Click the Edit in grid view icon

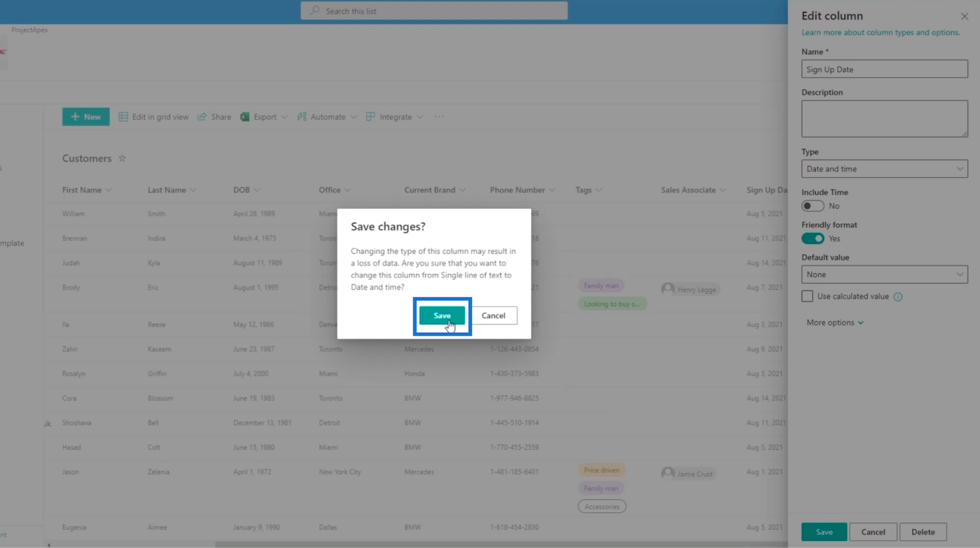123,116
